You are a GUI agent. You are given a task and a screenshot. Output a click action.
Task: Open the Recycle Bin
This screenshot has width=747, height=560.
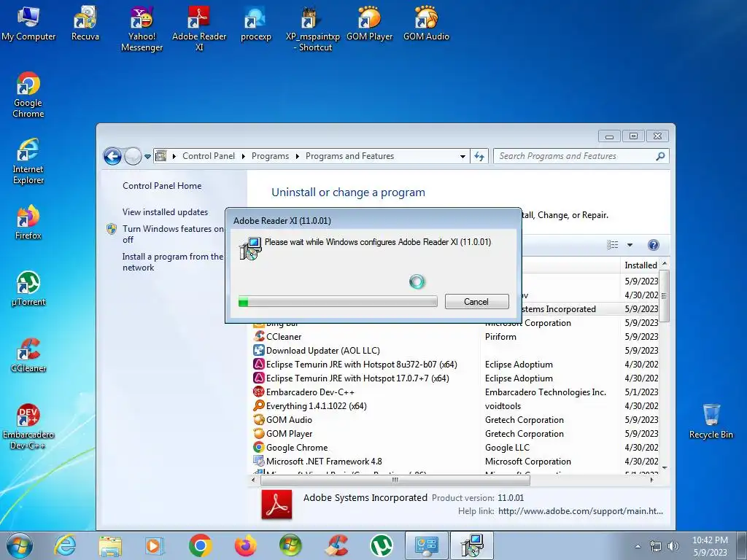[x=711, y=421]
